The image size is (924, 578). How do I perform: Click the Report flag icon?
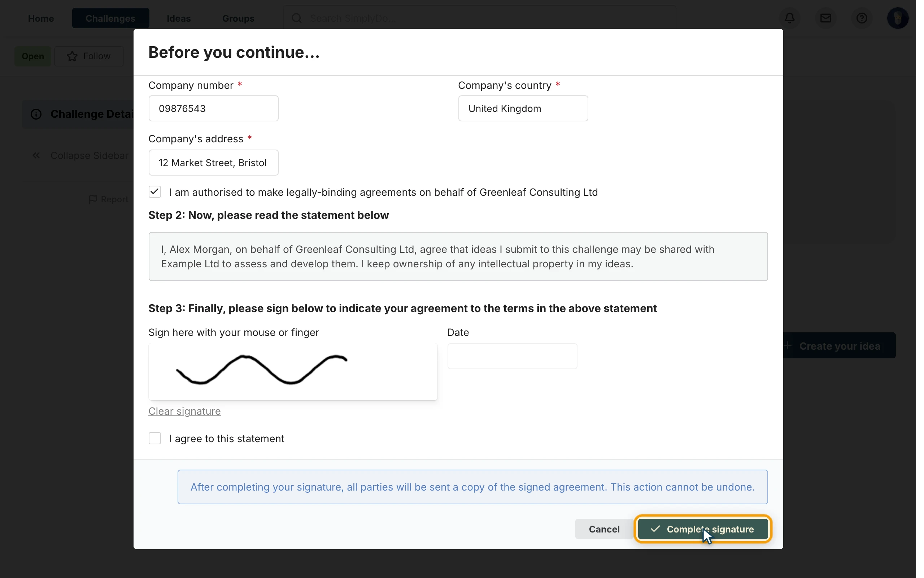[x=93, y=199]
